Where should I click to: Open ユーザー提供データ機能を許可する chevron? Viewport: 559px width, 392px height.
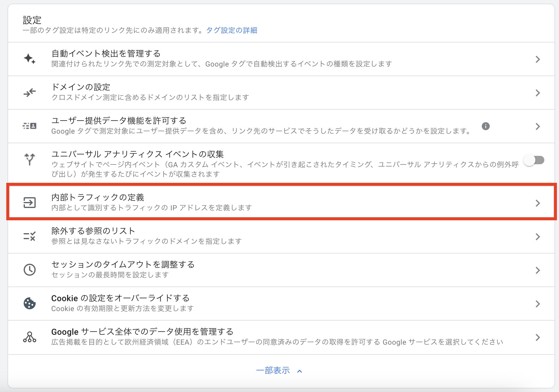[x=538, y=126]
